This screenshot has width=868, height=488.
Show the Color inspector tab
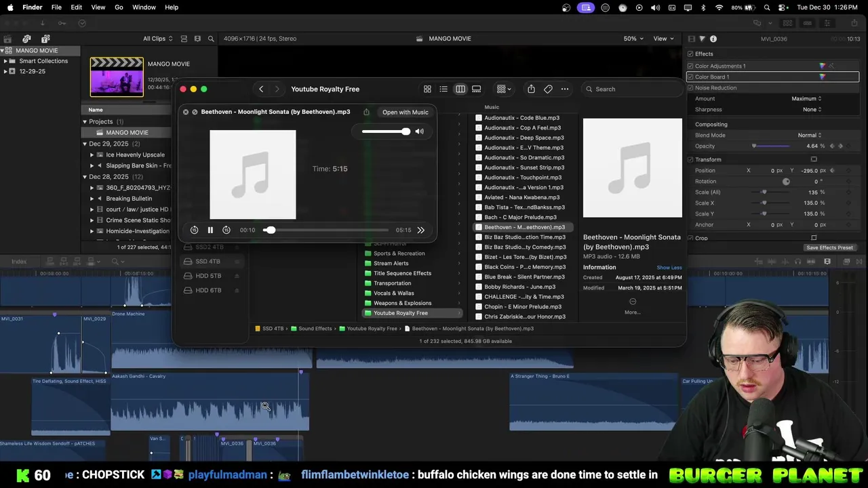[702, 39]
